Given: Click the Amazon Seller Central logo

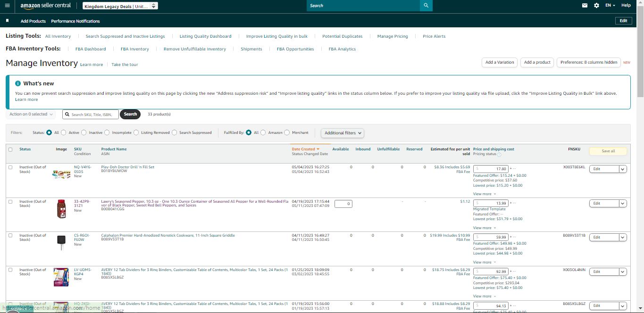Looking at the screenshot, I should coord(45,6).
